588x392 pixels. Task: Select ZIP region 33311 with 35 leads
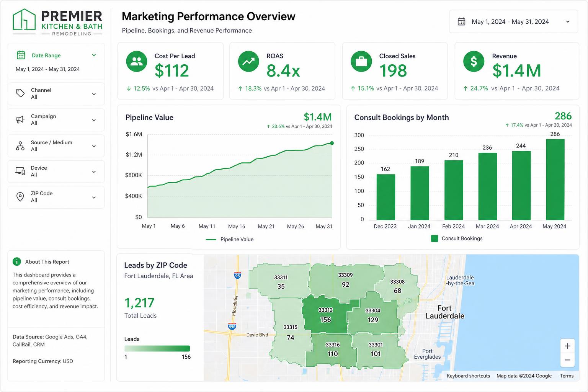point(281,282)
